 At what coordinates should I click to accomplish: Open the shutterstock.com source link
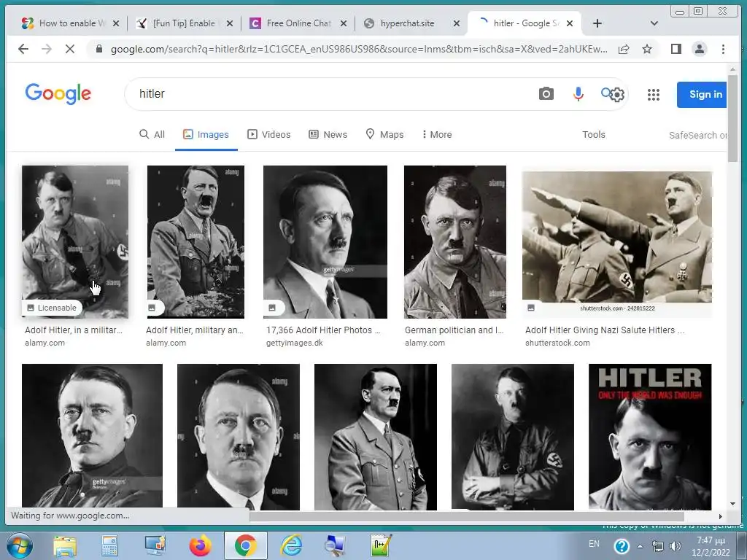tap(557, 343)
